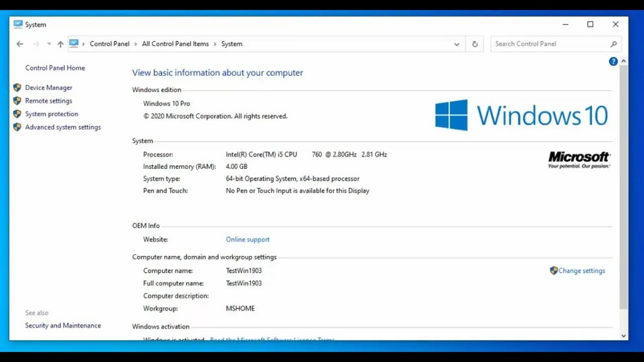Click the Refresh button in address bar
The height and width of the screenshot is (362, 644).
click(x=474, y=44)
